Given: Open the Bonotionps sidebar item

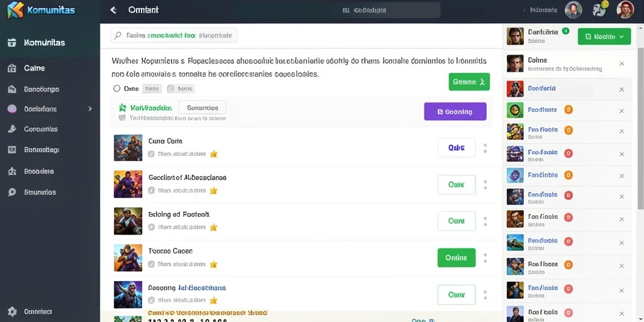Looking at the screenshot, I should (50, 89).
